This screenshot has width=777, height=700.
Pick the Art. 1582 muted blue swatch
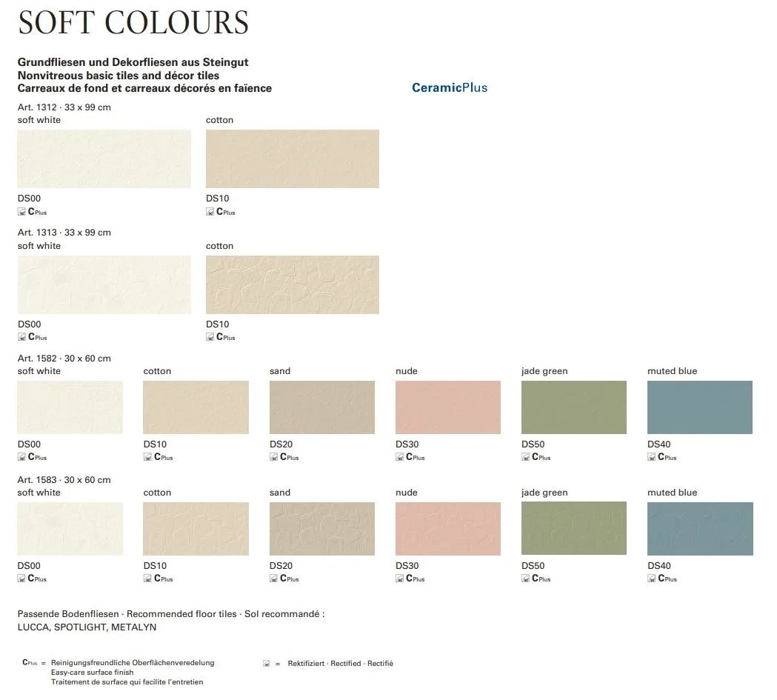click(x=699, y=407)
